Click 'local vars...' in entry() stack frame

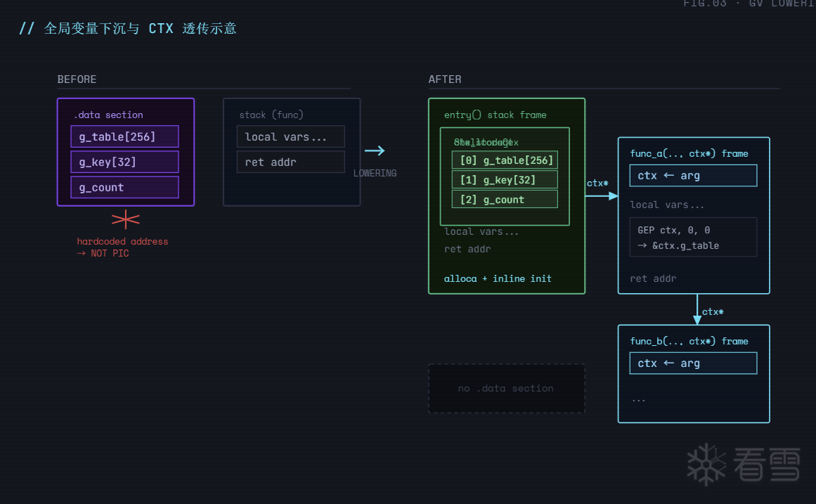pyautogui.click(x=481, y=232)
